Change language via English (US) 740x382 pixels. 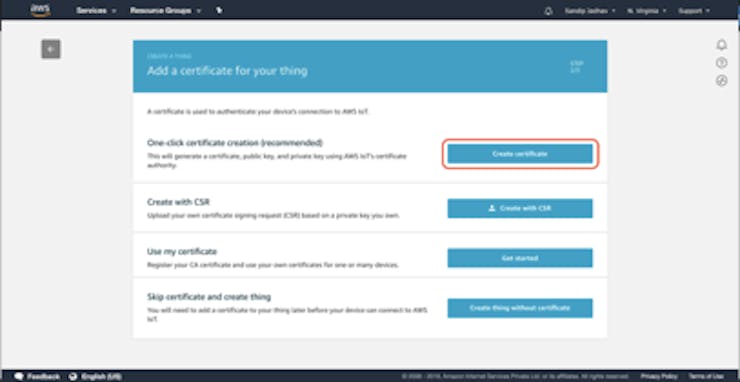click(101, 376)
